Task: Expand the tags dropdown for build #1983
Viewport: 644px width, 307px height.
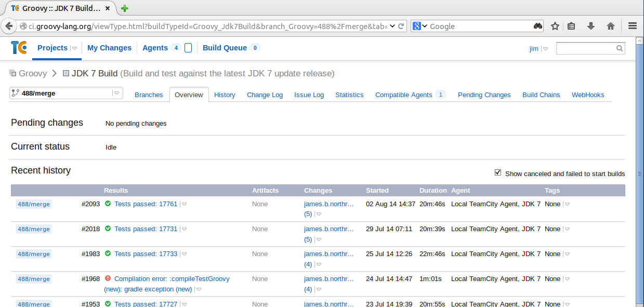Action: (567, 254)
